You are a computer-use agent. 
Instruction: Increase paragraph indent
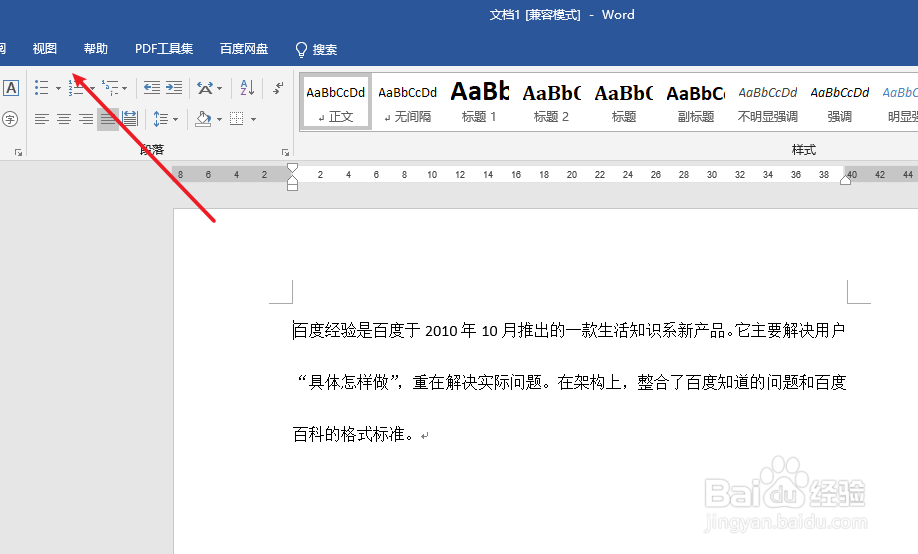(x=174, y=88)
